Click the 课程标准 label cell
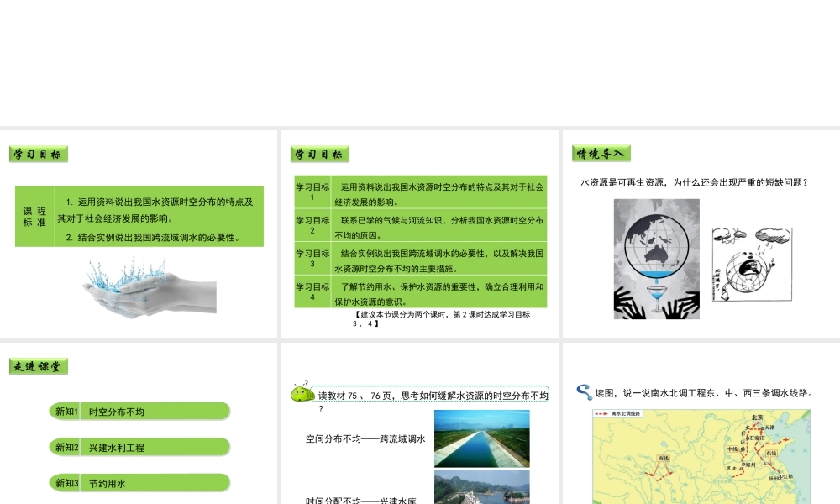This screenshot has height=504, width=840. tap(34, 217)
